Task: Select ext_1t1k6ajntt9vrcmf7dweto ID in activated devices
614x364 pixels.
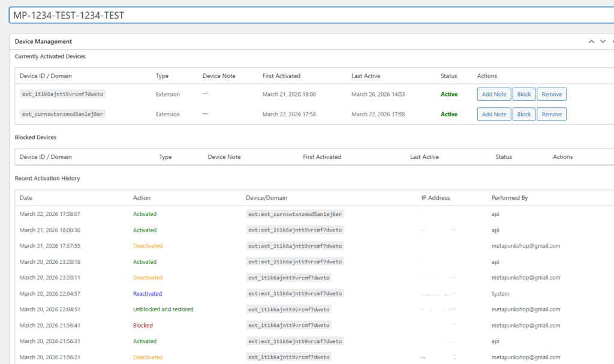Action: (x=64, y=94)
